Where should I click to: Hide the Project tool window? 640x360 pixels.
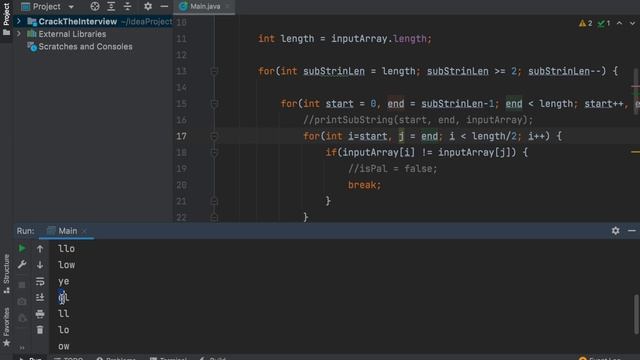pyautogui.click(x=164, y=7)
